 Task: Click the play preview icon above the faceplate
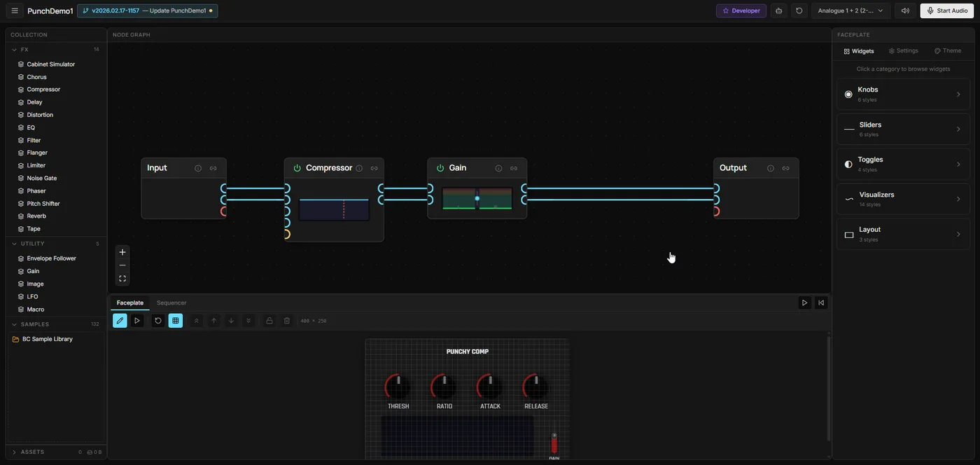[802, 301]
